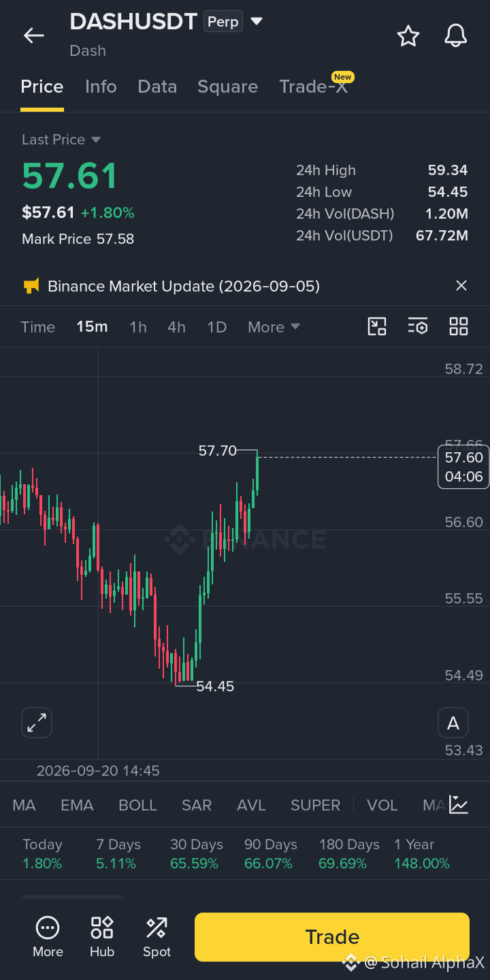Screen dimensions: 490x980
Task: Toggle the BOLL indicator
Action: [x=137, y=805]
